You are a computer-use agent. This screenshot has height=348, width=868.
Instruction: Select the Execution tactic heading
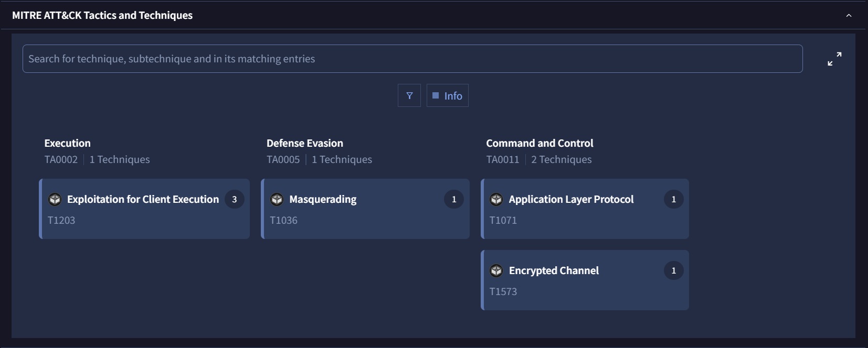[67, 143]
